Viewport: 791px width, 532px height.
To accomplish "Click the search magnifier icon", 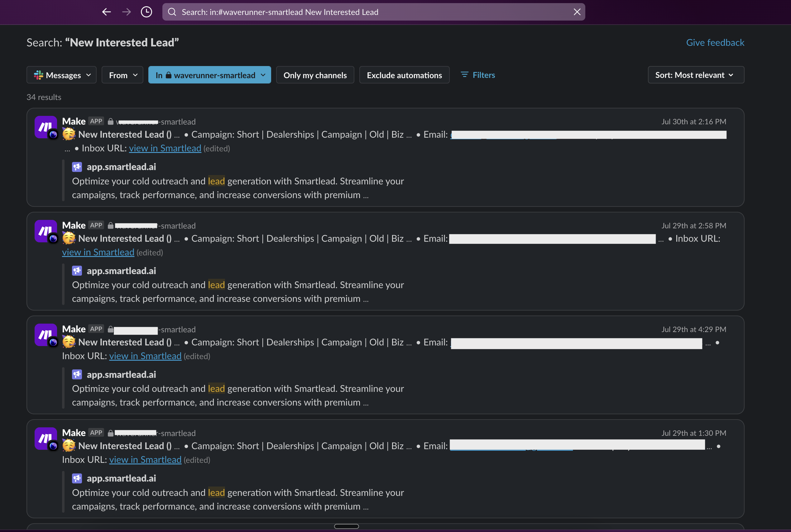I will coord(172,12).
